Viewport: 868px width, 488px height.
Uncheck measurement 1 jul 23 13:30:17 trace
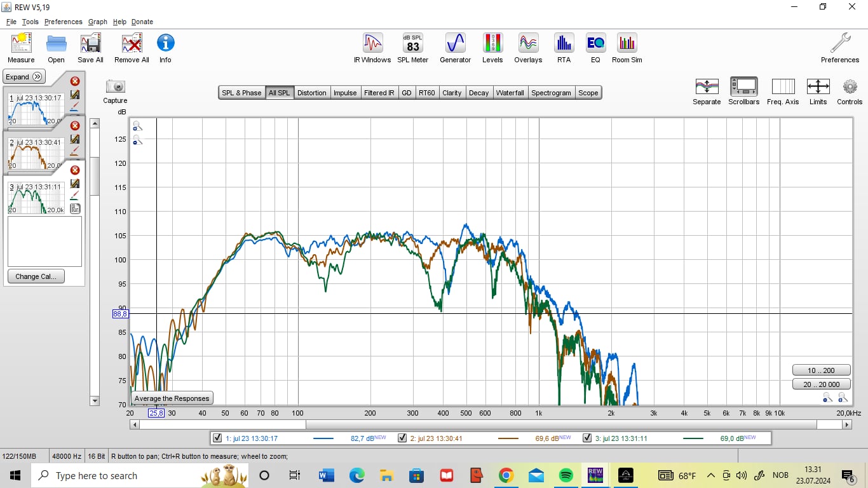(x=218, y=438)
